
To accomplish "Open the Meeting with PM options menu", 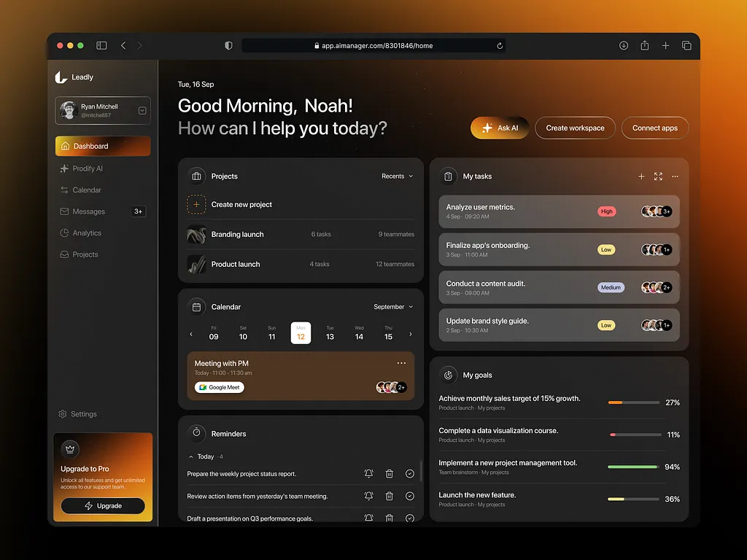I will [x=401, y=363].
